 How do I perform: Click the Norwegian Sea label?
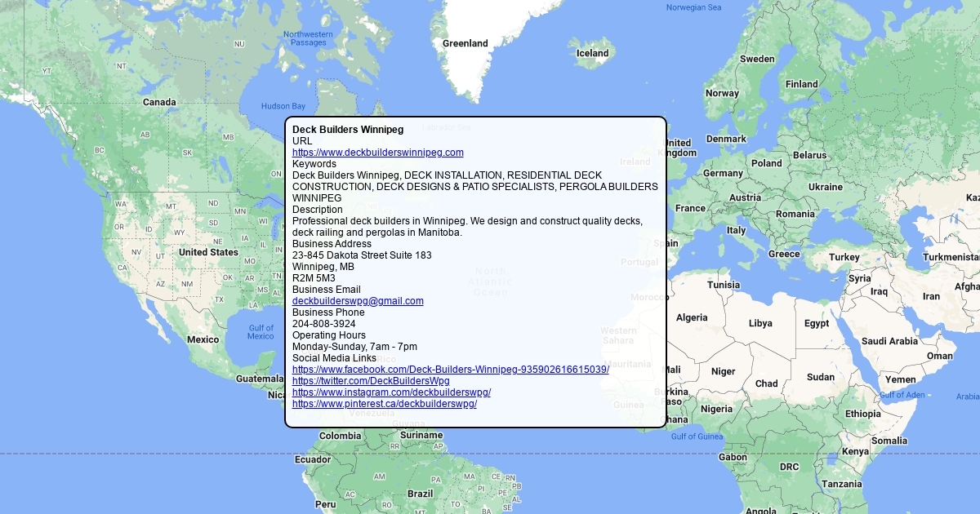click(693, 7)
